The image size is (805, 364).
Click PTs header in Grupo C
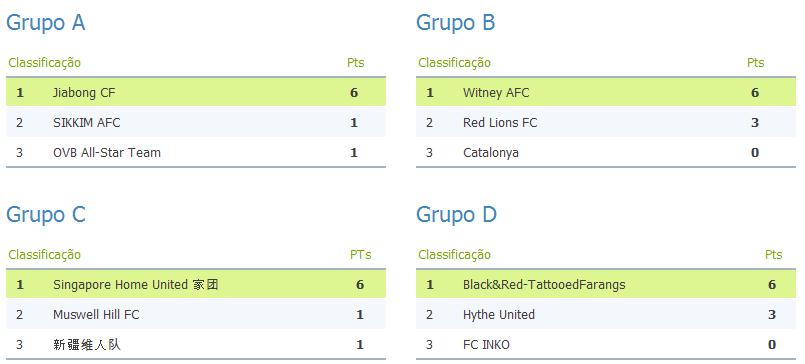click(x=360, y=255)
